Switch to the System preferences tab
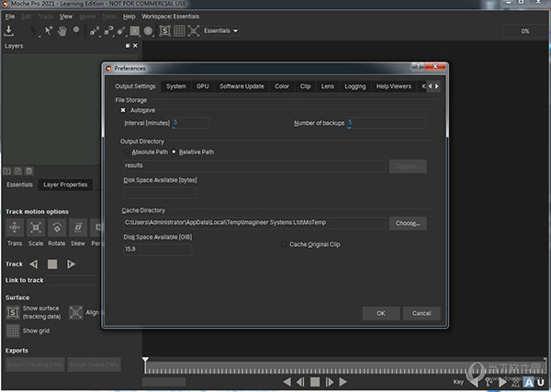The image size is (551, 392). 176,86
